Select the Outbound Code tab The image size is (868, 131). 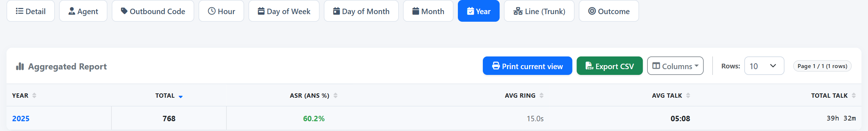tap(153, 11)
